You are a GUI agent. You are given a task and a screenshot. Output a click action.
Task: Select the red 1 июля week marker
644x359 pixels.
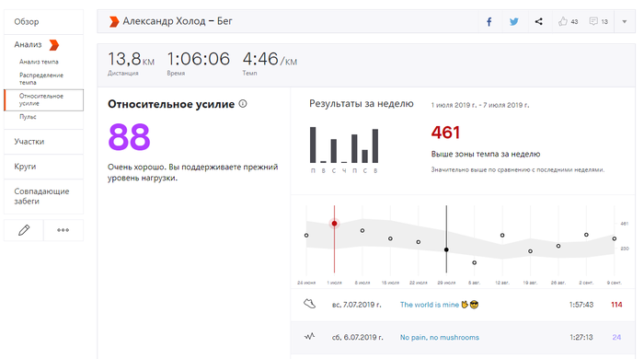[x=334, y=224]
